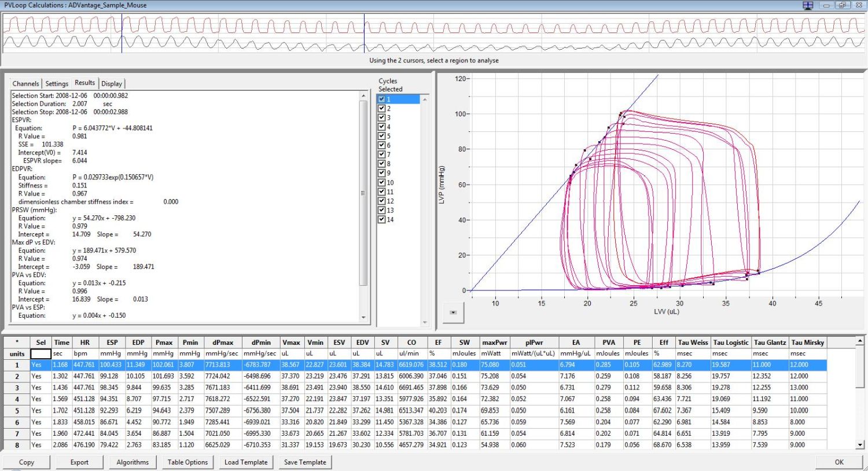Open the Settings tab
The width and height of the screenshot is (868, 471).
pyautogui.click(x=57, y=84)
